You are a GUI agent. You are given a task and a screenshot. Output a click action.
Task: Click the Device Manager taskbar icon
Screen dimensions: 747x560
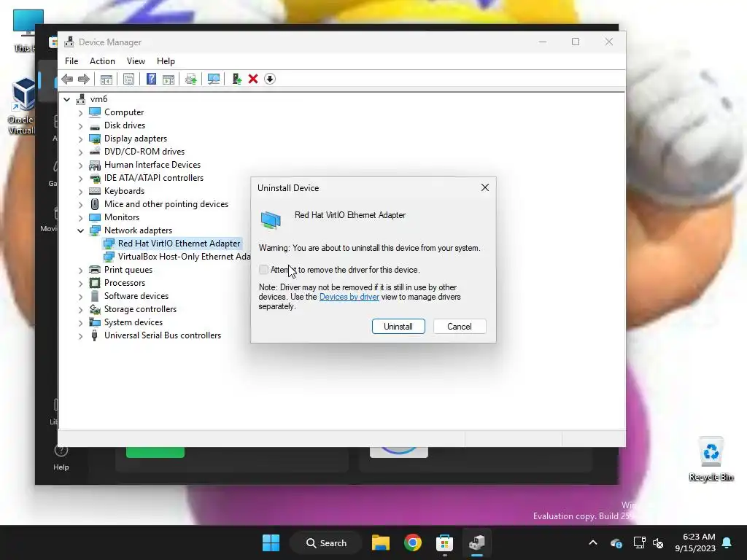[x=476, y=542]
